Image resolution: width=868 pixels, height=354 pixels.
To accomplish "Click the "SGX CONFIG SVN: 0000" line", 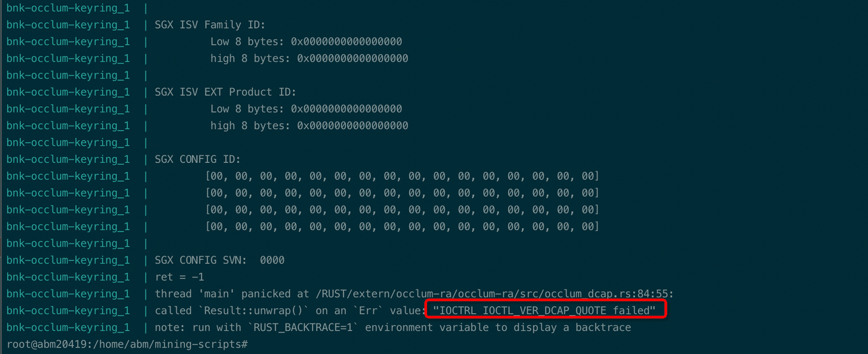I will (220, 260).
